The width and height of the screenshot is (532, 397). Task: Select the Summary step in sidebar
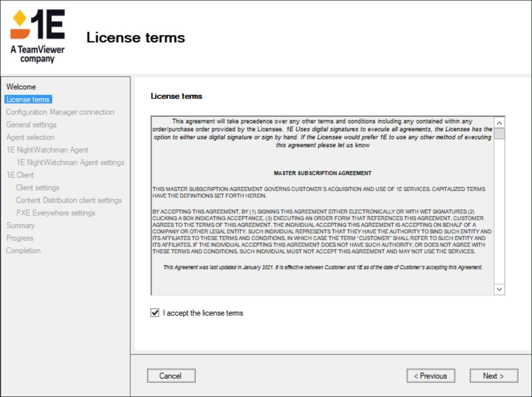pos(20,225)
